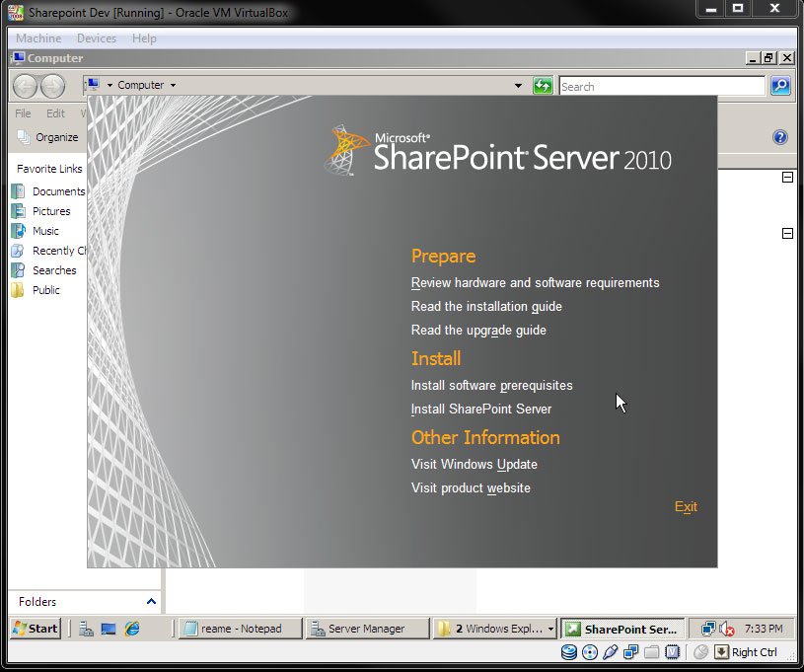The image size is (804, 672).
Task: Open Music favorite link
Action: pos(36,231)
